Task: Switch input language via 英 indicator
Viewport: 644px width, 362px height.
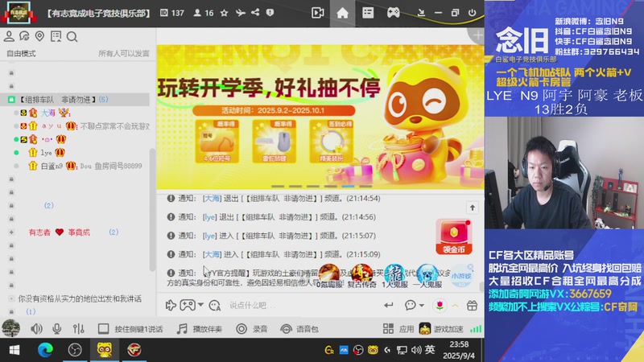Action: [x=430, y=349]
